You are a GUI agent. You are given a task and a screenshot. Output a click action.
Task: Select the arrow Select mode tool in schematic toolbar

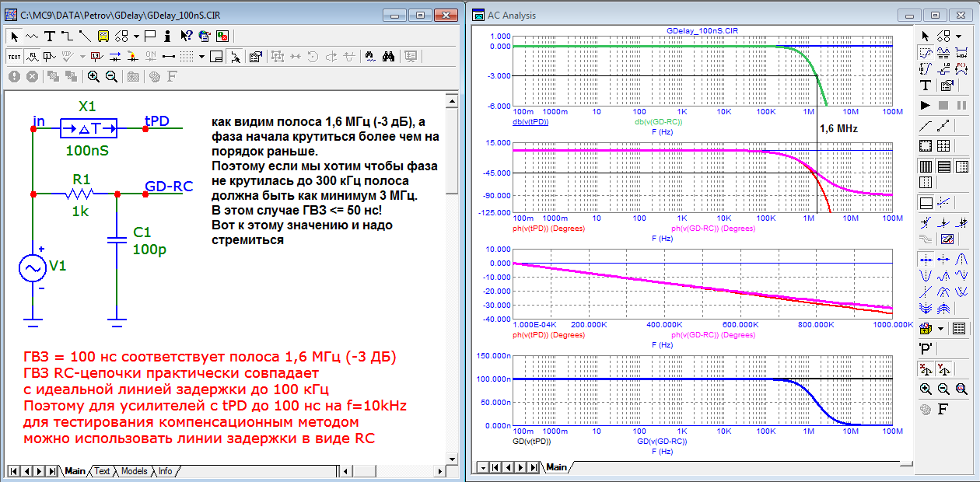15,37
